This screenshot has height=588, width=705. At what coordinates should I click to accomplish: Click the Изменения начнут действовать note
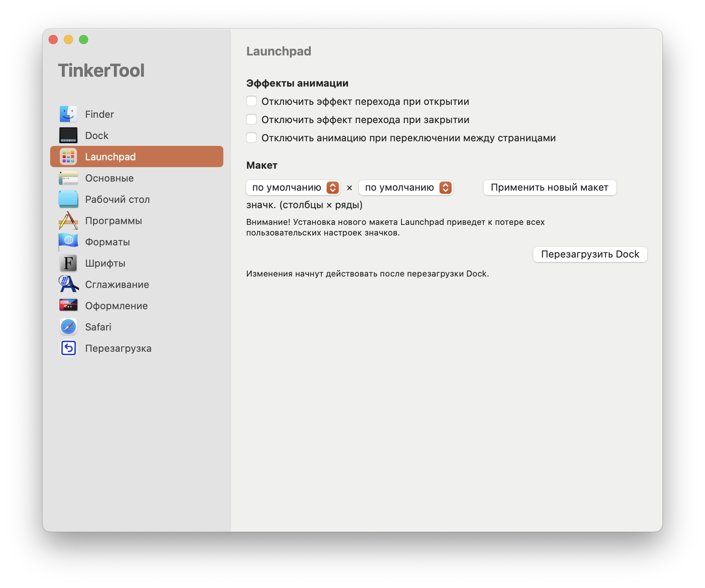(x=368, y=274)
